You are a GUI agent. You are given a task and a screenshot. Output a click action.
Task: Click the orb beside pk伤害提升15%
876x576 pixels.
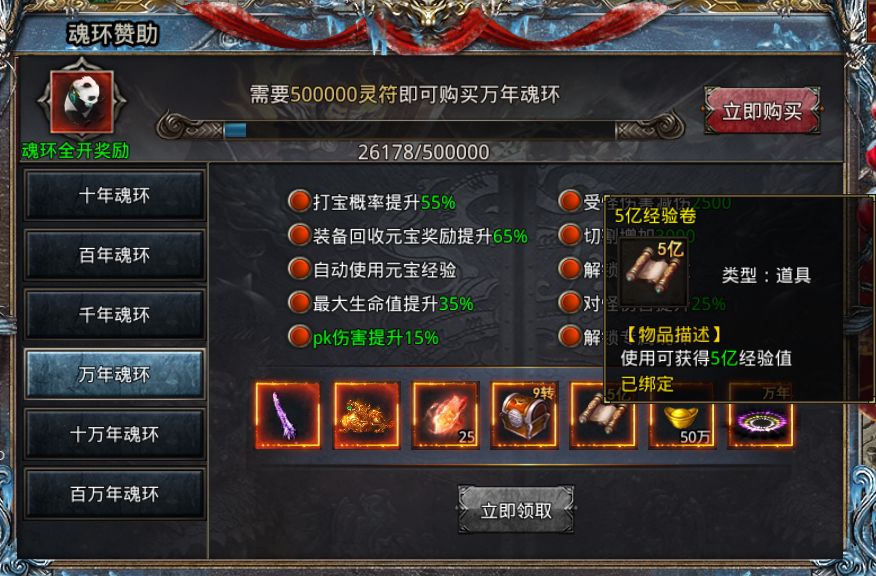click(x=299, y=337)
